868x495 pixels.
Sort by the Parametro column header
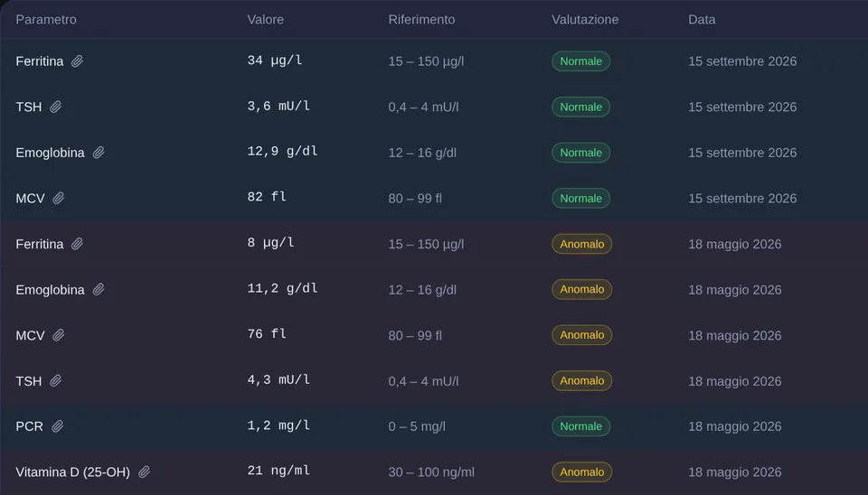tap(46, 19)
